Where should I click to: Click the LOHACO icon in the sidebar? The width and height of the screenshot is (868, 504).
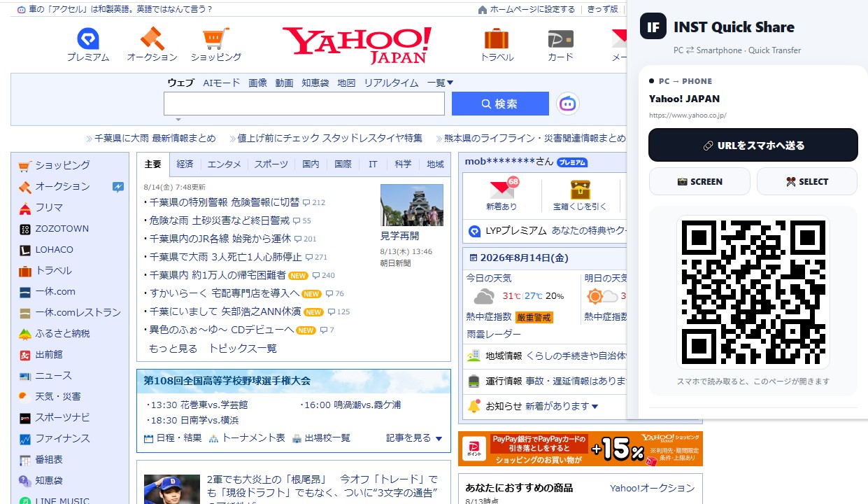(24, 250)
